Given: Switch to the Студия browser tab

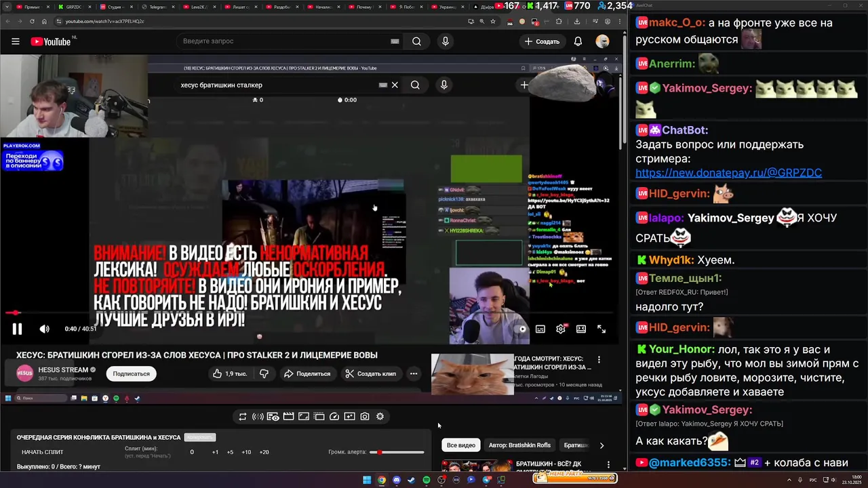Looking at the screenshot, I should click(116, 7).
